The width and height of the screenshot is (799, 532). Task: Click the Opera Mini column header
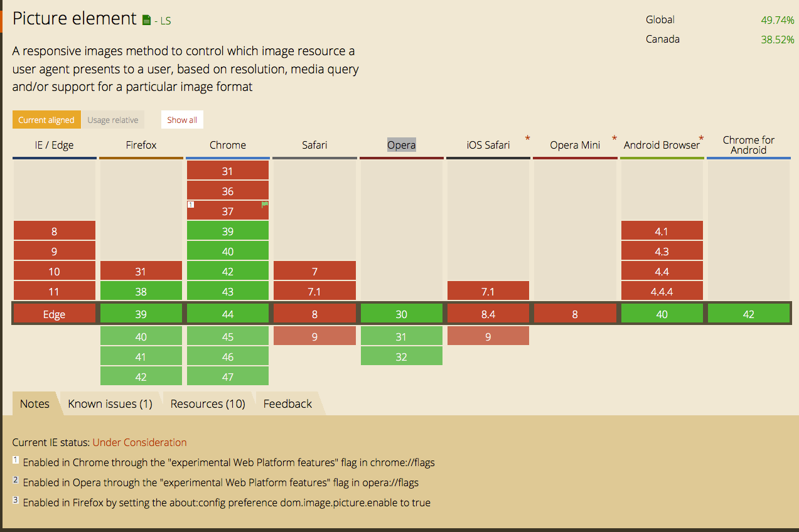pyautogui.click(x=575, y=145)
